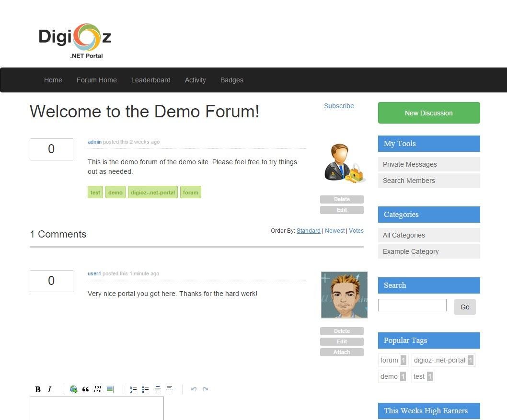Undo the last editor action
Viewport: 507px width, 420px height.
coord(194,389)
